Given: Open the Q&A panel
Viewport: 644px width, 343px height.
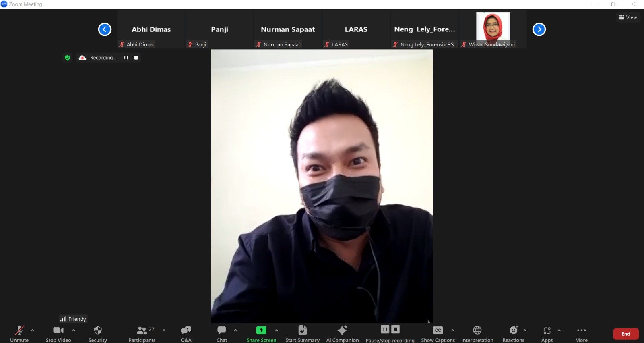Looking at the screenshot, I should 186,333.
